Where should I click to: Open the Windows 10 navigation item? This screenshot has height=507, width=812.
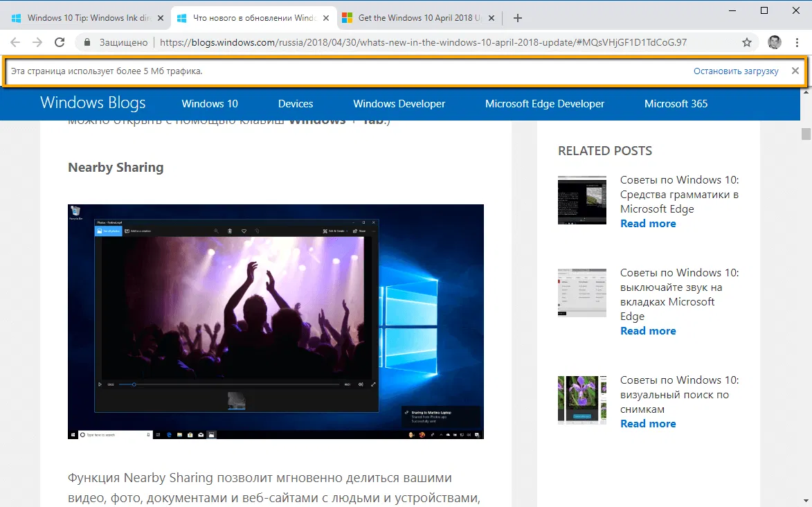coord(210,104)
